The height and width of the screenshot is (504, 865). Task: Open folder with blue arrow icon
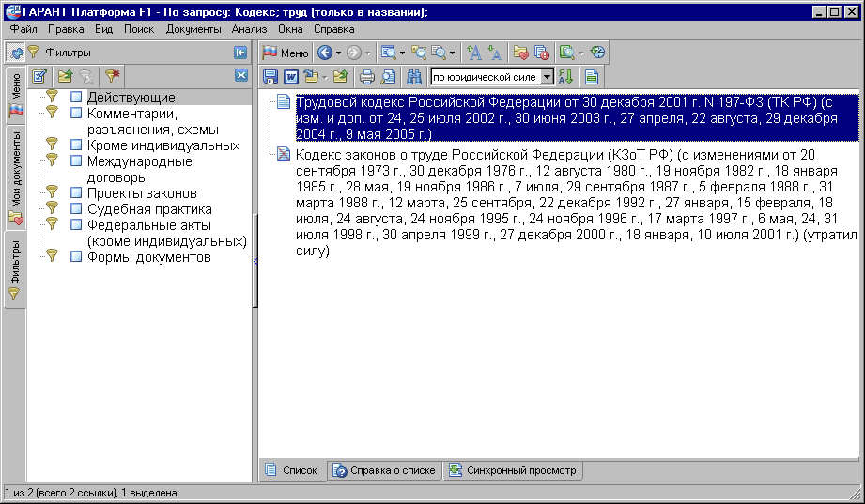[311, 77]
